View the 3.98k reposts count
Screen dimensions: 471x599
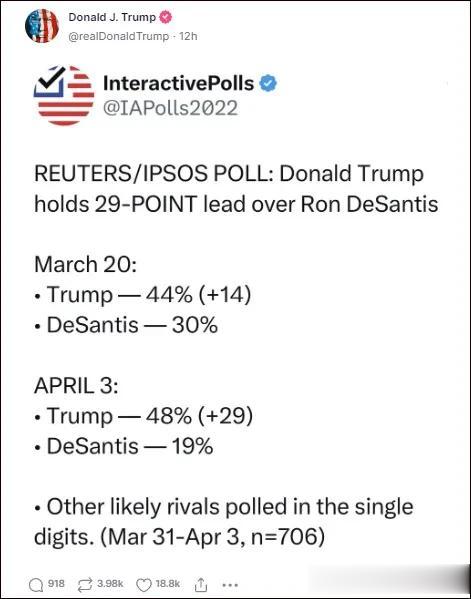pos(110,583)
